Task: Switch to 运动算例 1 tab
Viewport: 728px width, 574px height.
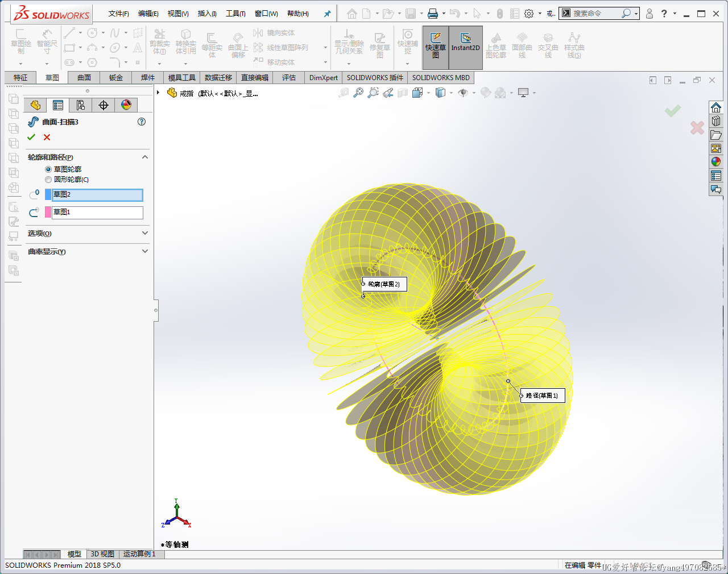Action: 139,554
